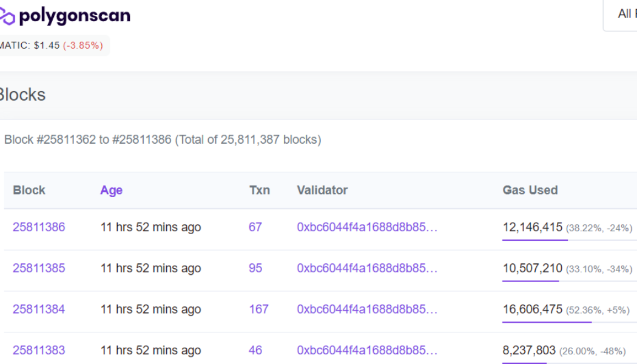Viewport: 637px width, 364px height.
Task: Click the -3.85% MATIC price change
Action: 83,45
